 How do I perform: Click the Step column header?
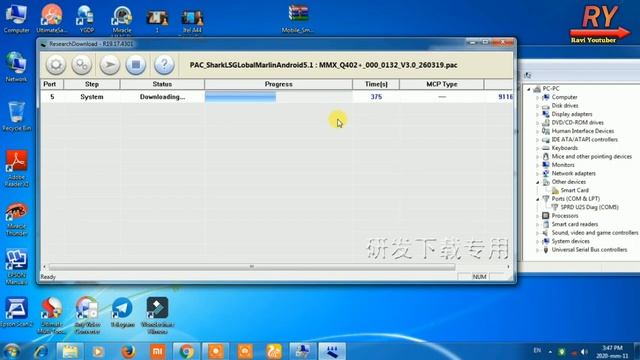click(92, 84)
